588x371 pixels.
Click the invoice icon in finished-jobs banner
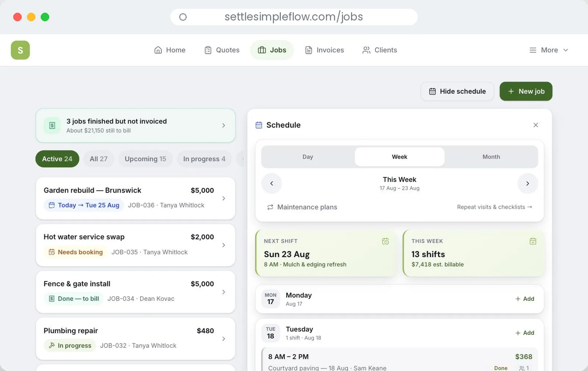coord(52,125)
